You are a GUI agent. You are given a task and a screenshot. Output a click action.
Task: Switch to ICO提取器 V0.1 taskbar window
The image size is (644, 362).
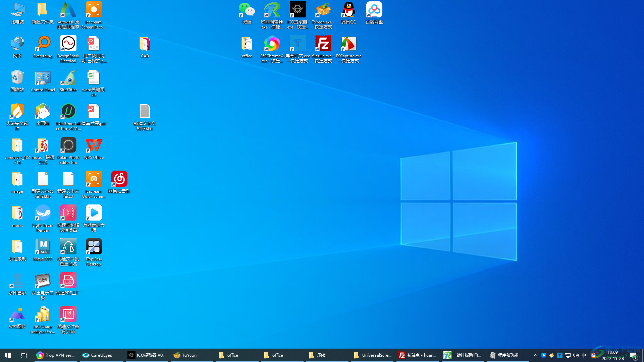147,355
